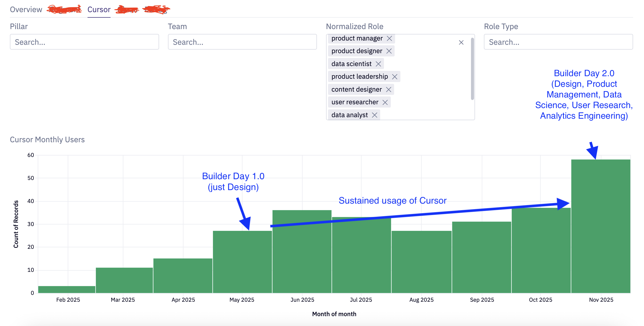This screenshot has height=326, width=644.
Task: Remove "data scientist" from selected roles
Action: coord(378,64)
